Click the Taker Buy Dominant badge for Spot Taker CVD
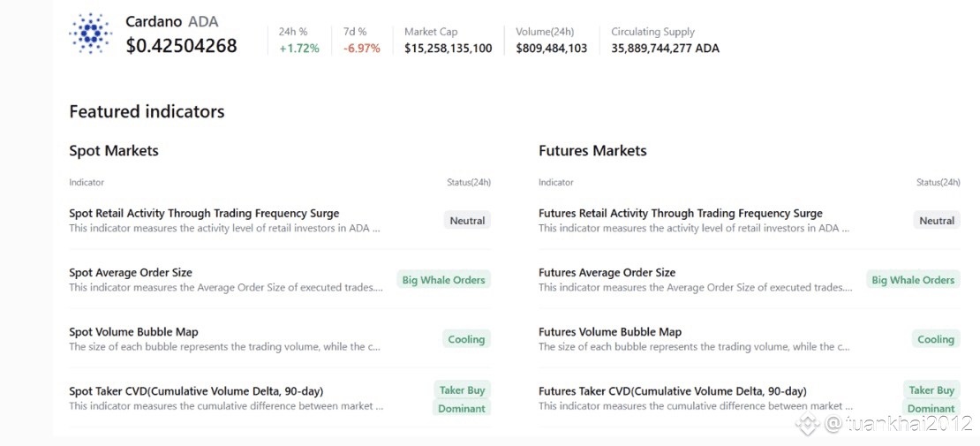 pyautogui.click(x=462, y=399)
